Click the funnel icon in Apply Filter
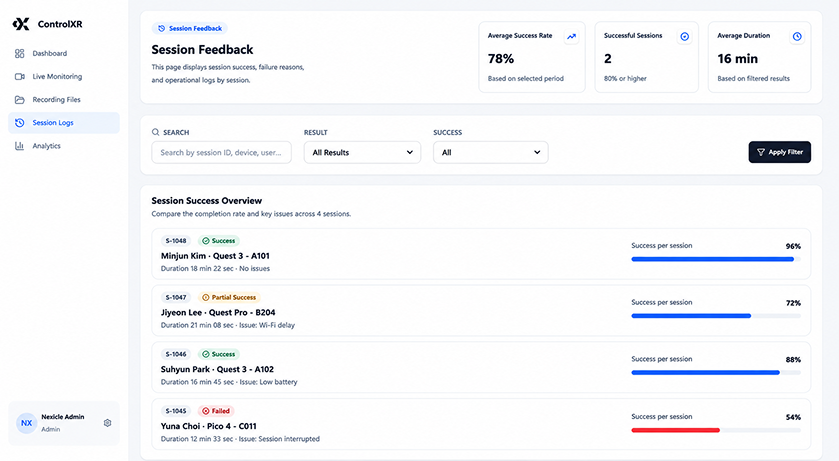839x461 pixels. 761,152
